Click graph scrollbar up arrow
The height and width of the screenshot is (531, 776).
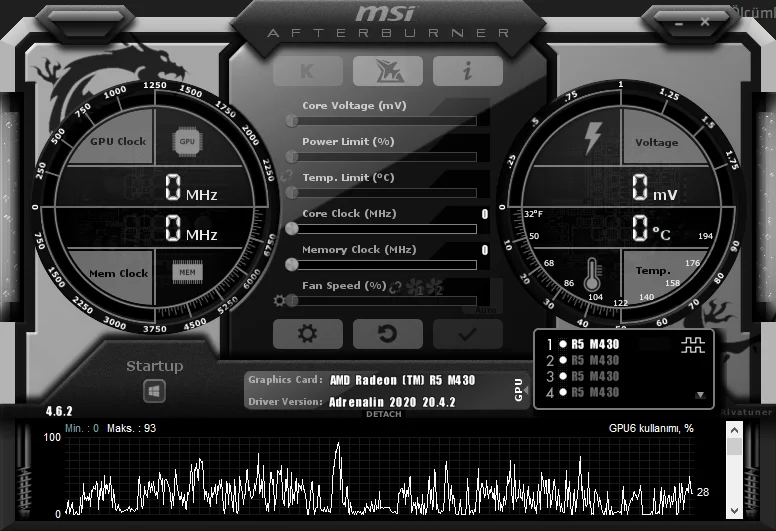tap(734, 430)
